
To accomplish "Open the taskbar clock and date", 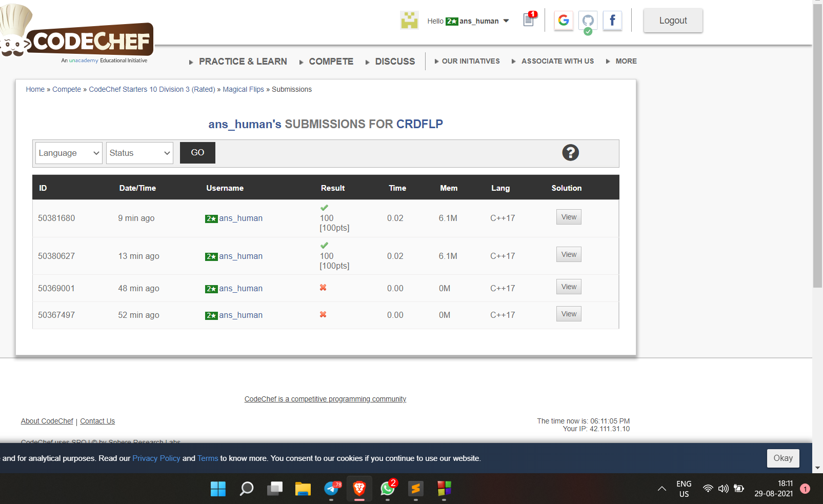I will tap(773, 489).
